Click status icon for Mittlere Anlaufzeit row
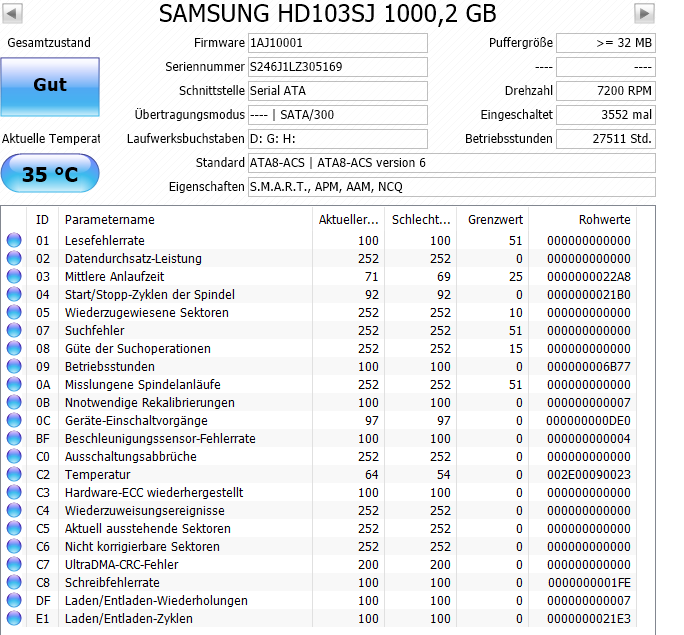684x635 pixels. [x=14, y=277]
